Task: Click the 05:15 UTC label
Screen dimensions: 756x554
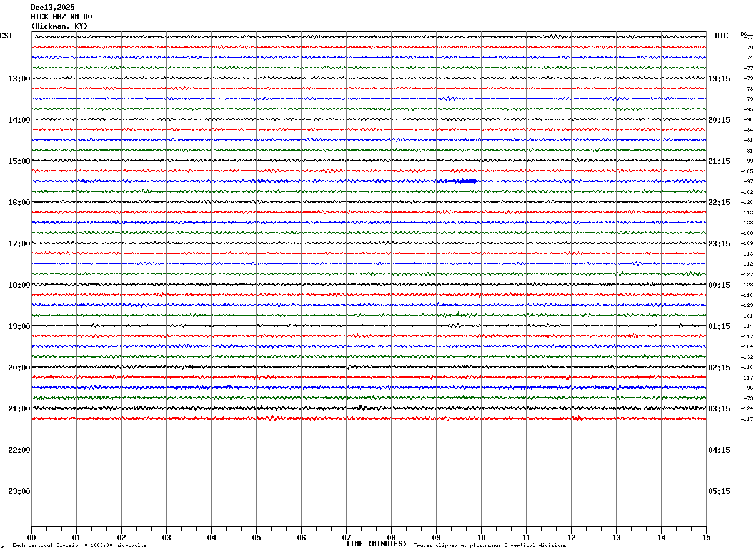Action: click(x=719, y=491)
